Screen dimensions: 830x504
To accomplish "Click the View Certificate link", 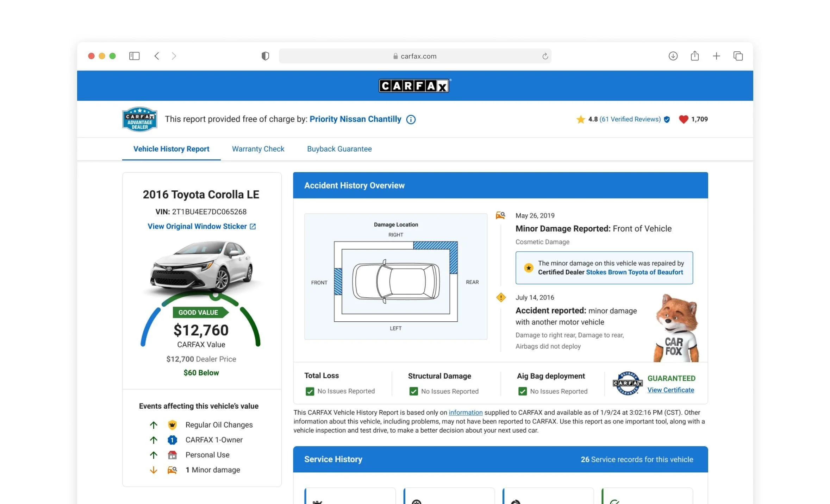I will tap(670, 390).
